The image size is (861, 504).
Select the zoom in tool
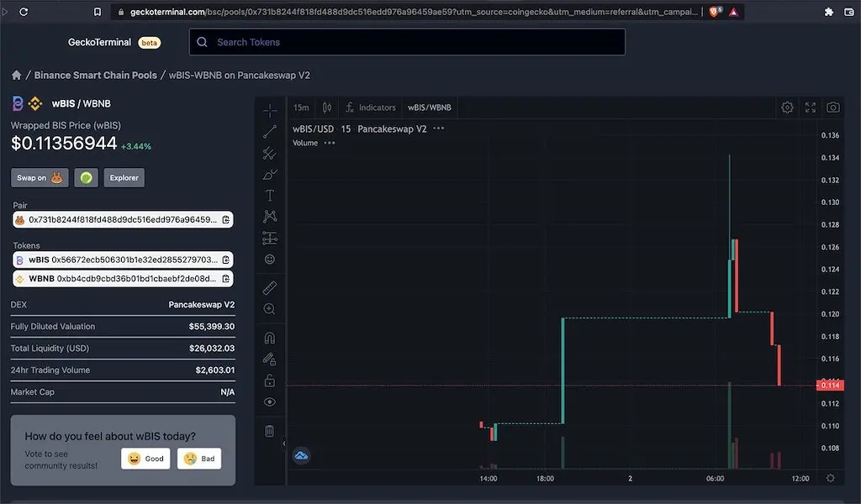pyautogui.click(x=270, y=309)
